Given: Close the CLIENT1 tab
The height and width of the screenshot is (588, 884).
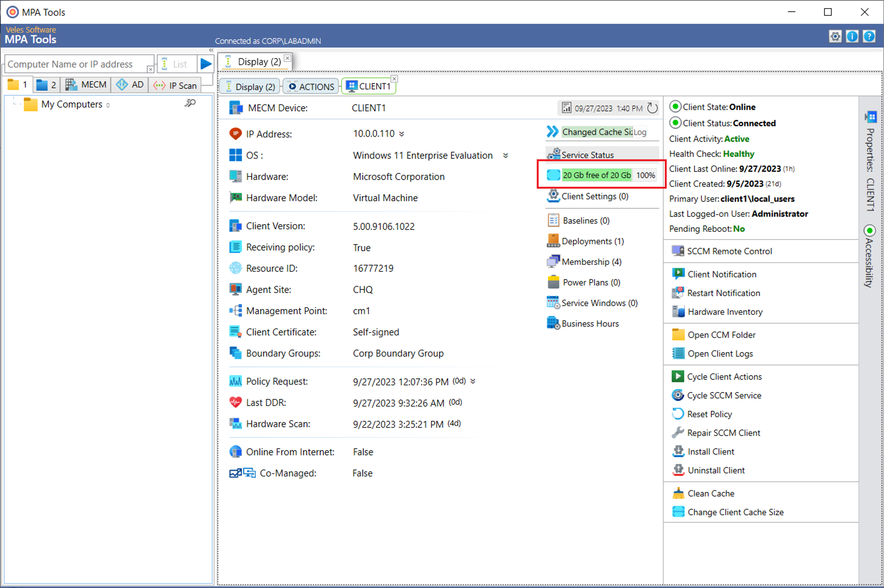Looking at the screenshot, I should (x=394, y=79).
